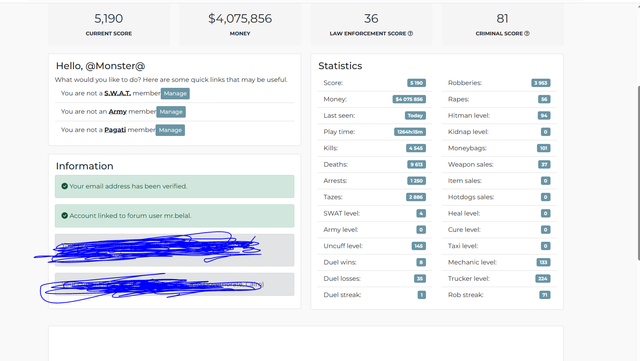Click the 'Statistics' heading
Image resolution: width=640 pixels, height=361 pixels.
(x=340, y=66)
